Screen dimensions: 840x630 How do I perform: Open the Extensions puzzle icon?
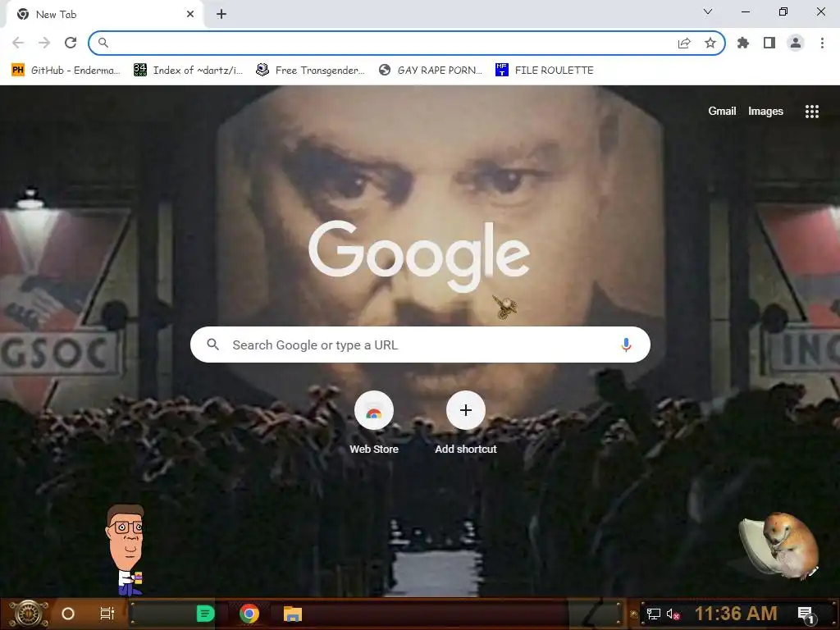tap(743, 43)
